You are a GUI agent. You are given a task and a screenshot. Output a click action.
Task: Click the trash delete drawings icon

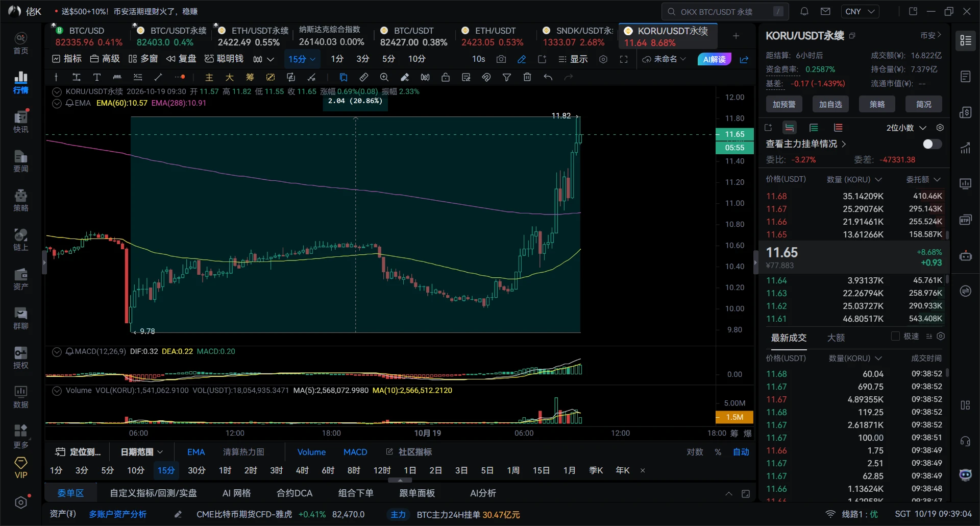pyautogui.click(x=527, y=77)
